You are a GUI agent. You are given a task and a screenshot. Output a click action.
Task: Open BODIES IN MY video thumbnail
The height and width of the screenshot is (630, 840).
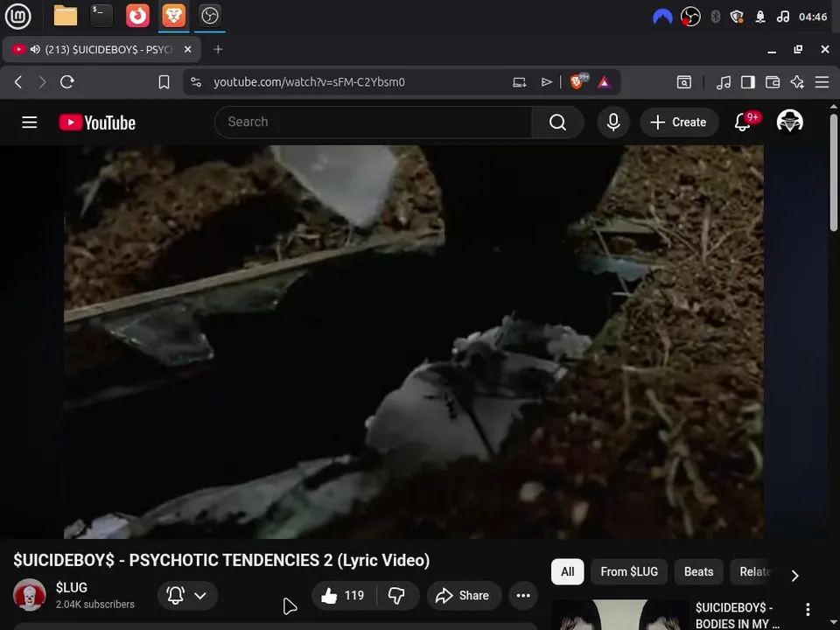(620, 614)
